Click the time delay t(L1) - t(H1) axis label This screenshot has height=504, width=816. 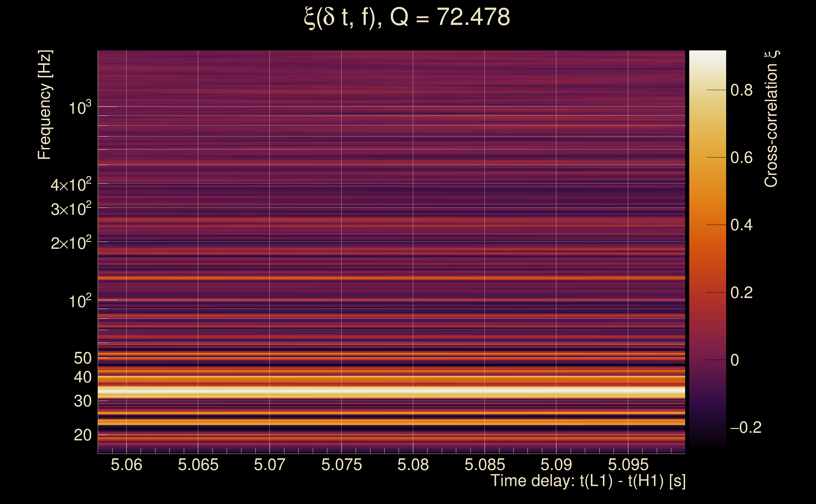588,481
